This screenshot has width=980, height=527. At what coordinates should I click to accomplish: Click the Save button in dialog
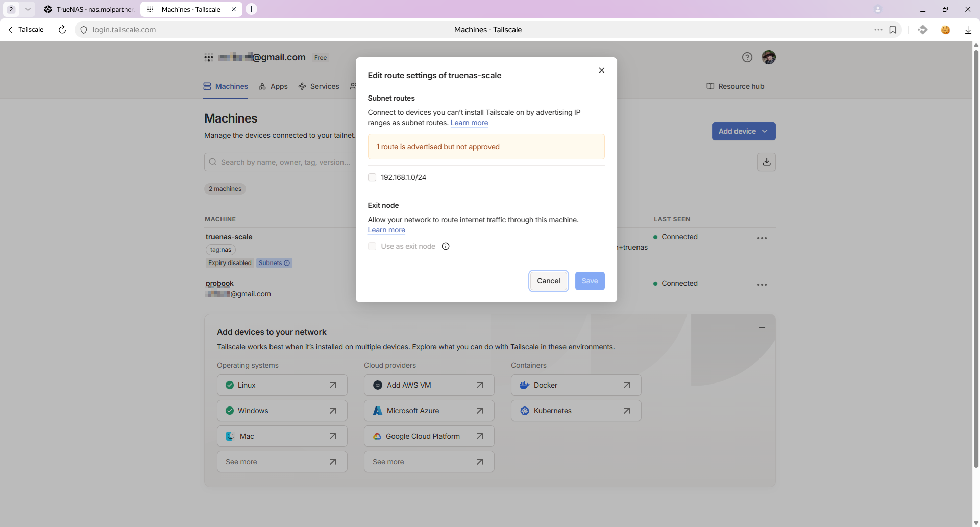pyautogui.click(x=590, y=281)
